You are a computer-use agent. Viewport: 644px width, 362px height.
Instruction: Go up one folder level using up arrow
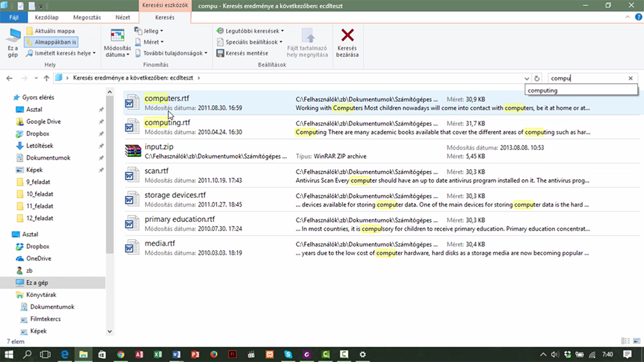[x=46, y=78]
